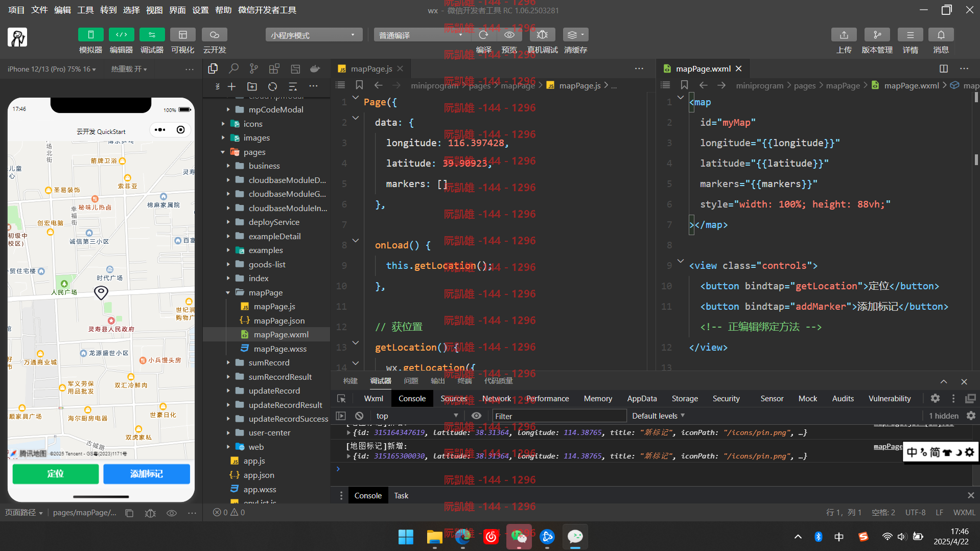Toggle the console live expression eye
The height and width of the screenshot is (551, 980).
tap(476, 416)
